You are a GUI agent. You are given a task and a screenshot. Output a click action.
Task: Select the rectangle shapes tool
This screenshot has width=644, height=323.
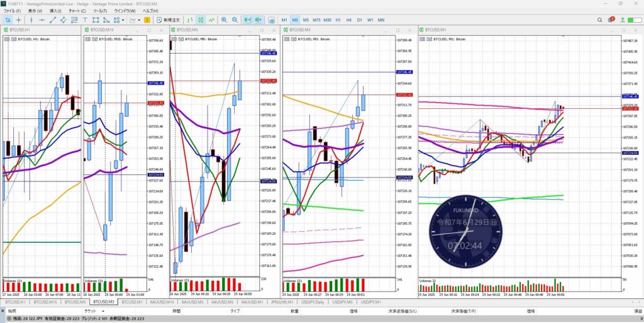click(96, 20)
